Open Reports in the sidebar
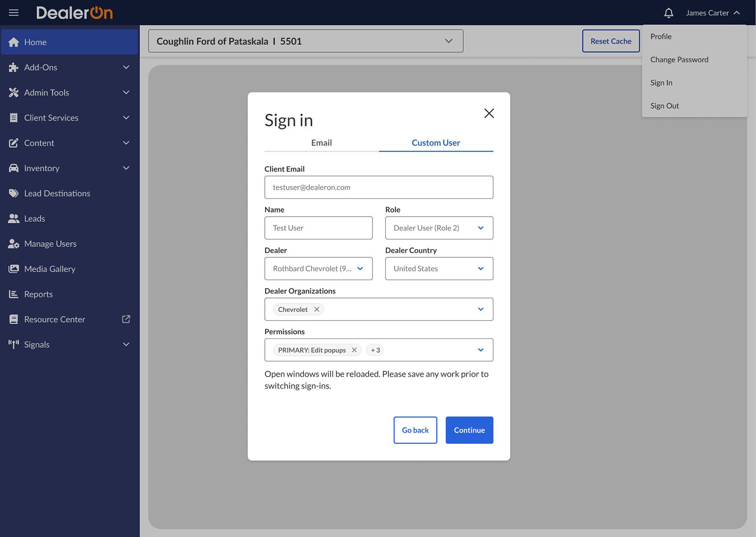Viewport: 756px width, 537px height. click(69, 294)
